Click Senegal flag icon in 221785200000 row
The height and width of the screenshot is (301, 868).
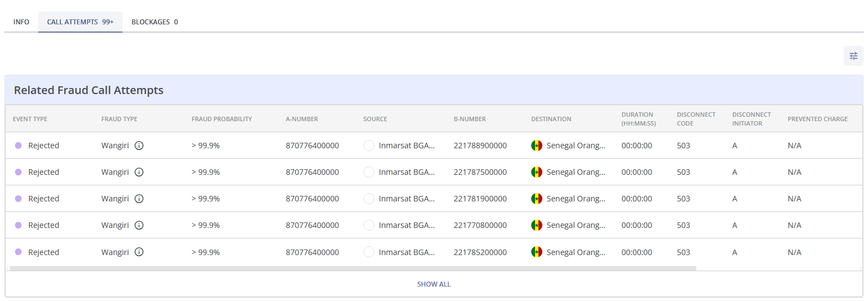click(537, 252)
